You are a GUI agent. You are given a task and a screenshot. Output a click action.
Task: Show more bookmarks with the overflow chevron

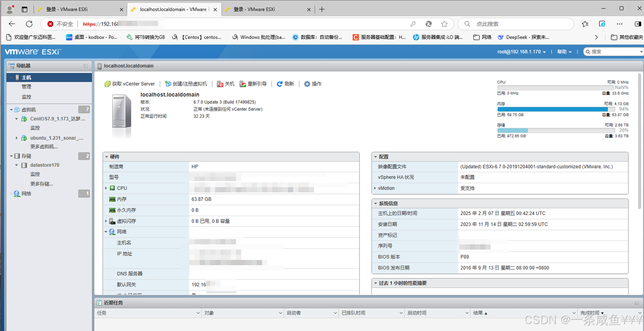(x=596, y=37)
